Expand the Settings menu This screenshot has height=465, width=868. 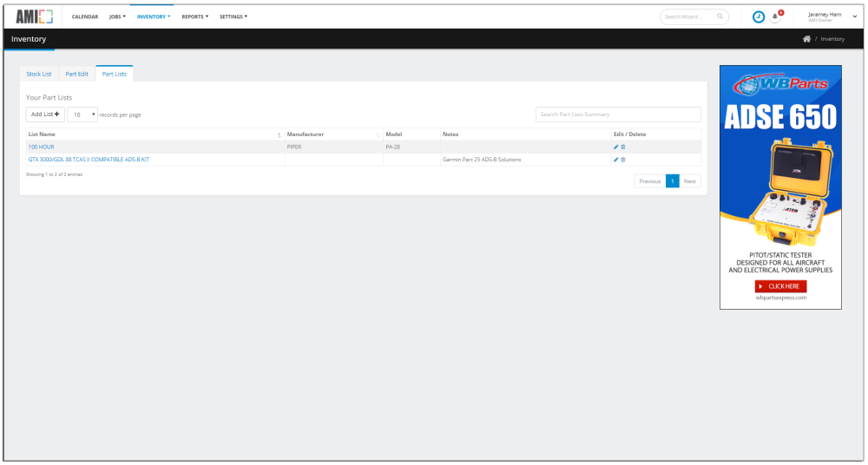click(x=233, y=16)
